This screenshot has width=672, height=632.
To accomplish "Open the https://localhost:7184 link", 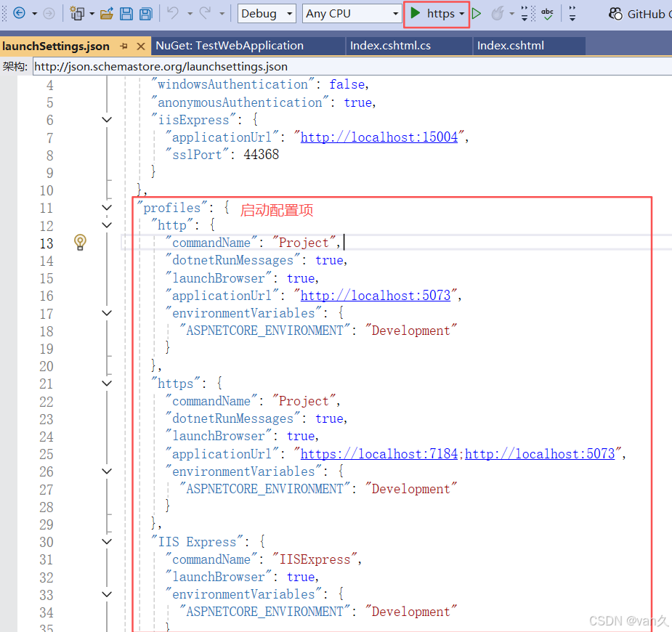I will point(379,454).
